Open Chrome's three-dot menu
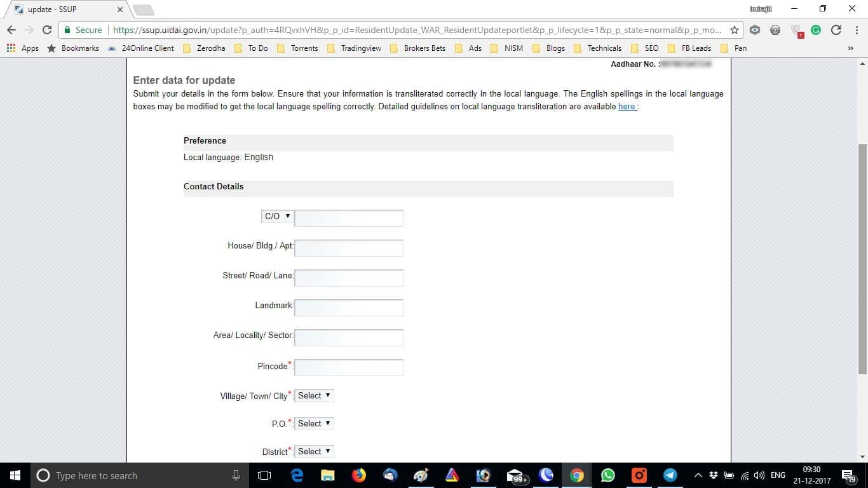The image size is (868, 488). pos(855,29)
